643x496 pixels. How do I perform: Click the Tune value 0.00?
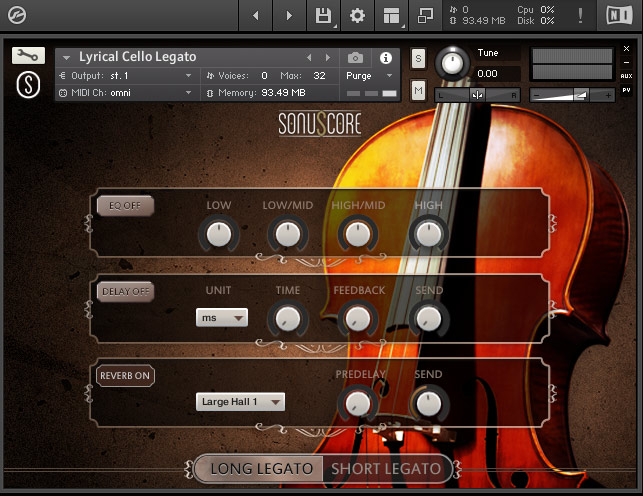pos(487,74)
